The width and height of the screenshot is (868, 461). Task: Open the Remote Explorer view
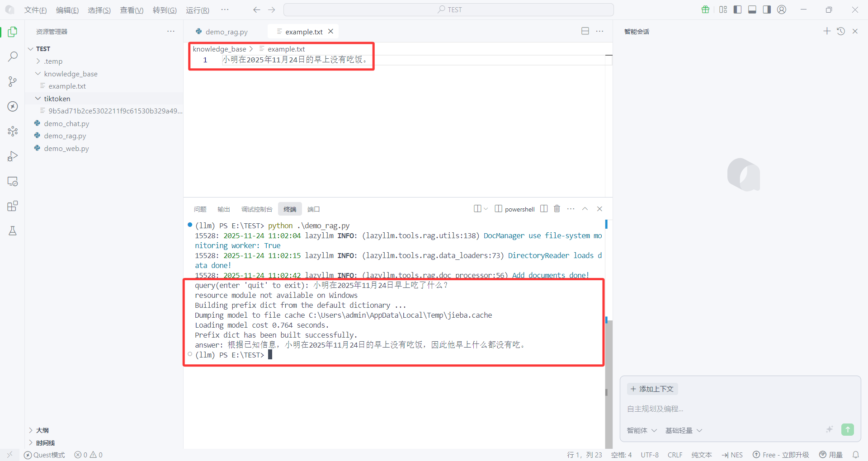coord(13,181)
